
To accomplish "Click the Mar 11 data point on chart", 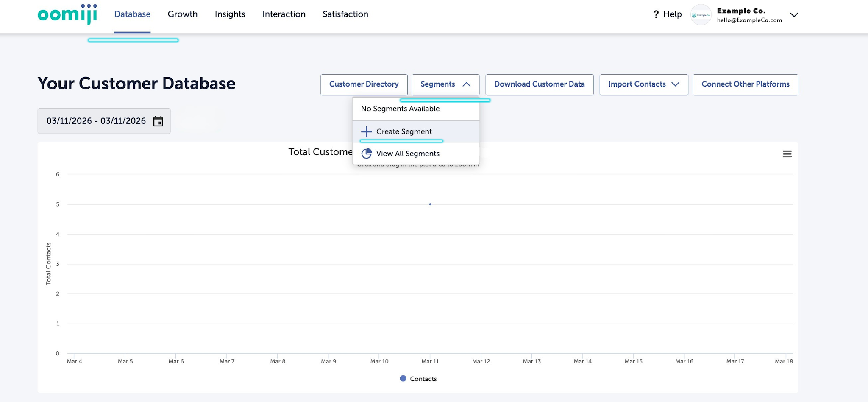I will [x=430, y=204].
